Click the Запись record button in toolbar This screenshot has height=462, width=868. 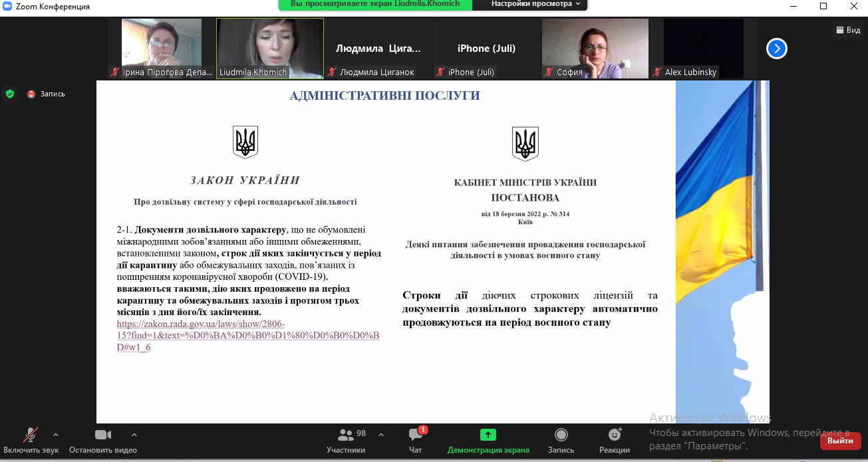561,441
